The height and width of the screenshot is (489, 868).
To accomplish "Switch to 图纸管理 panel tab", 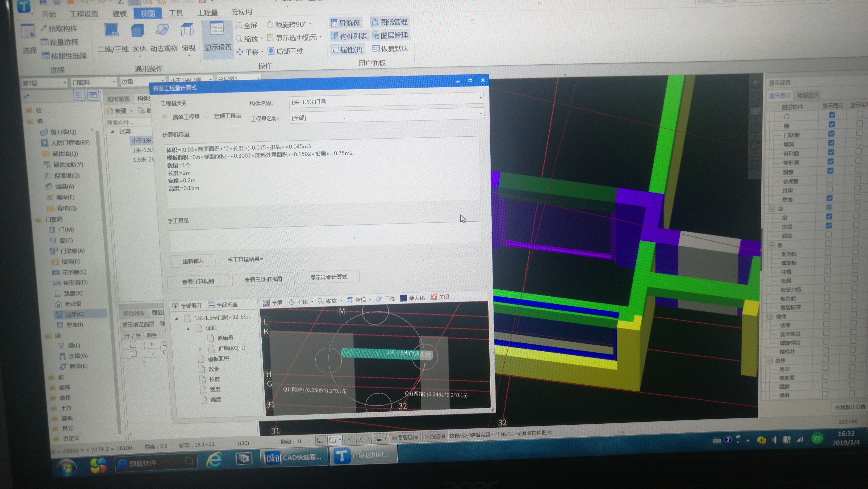I will point(118,99).
